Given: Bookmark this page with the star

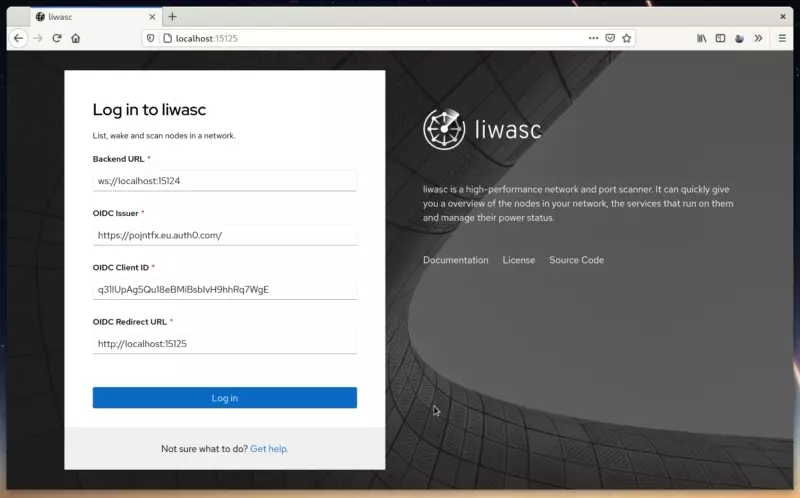Looking at the screenshot, I should tap(627, 38).
